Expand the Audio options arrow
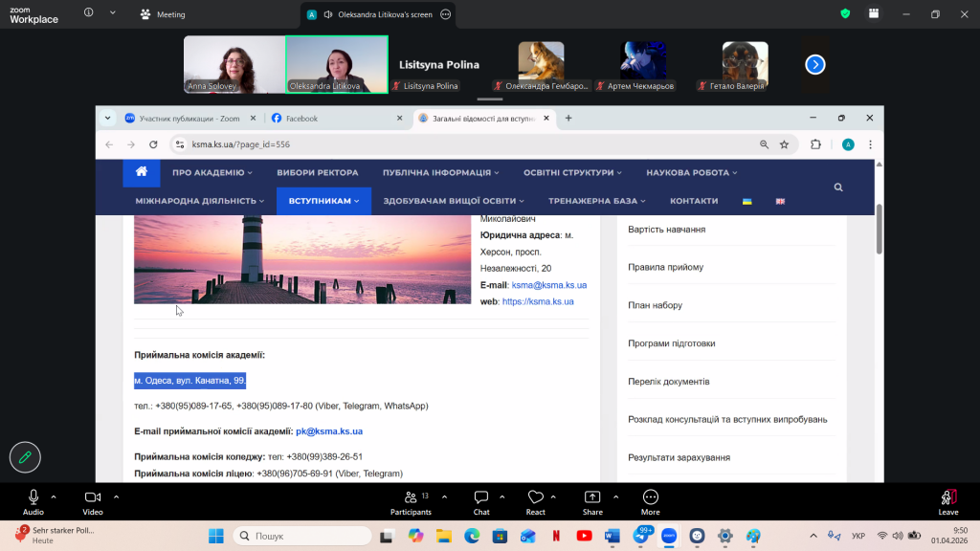This screenshot has height=551, width=980. 55,496
